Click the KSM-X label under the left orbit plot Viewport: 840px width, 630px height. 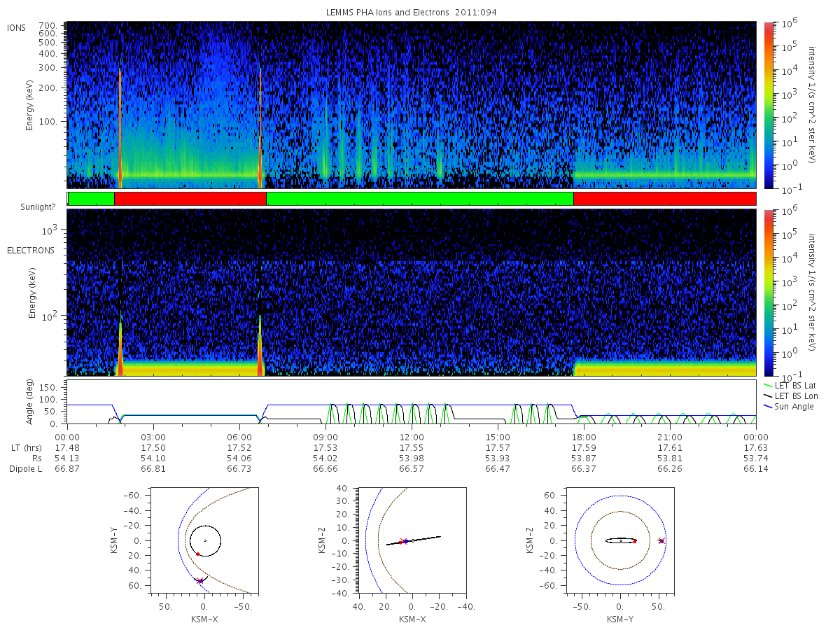[x=204, y=619]
